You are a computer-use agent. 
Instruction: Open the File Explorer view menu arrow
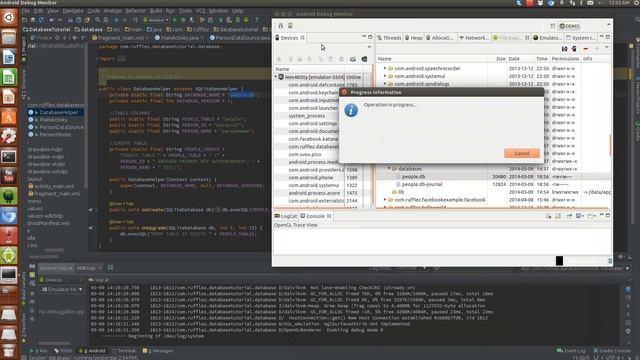[x=607, y=48]
